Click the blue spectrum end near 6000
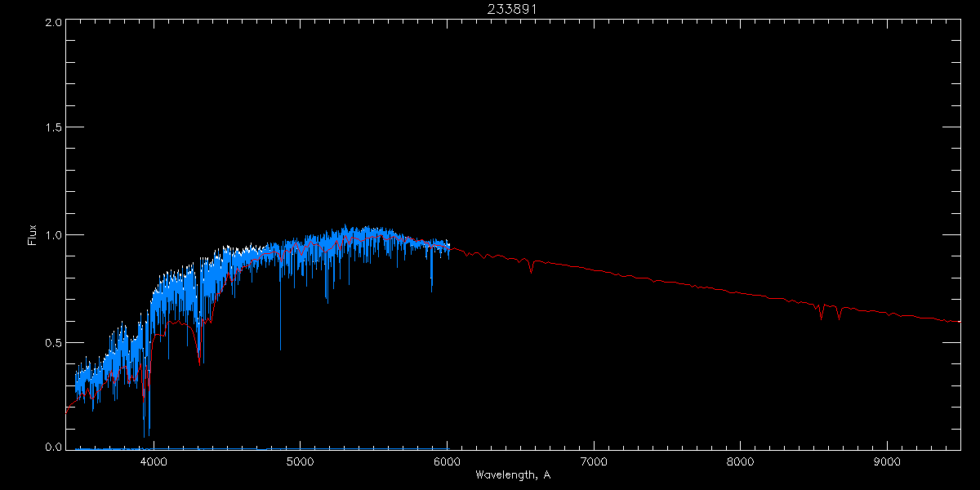Viewport: 980px width, 490px height. click(448, 247)
